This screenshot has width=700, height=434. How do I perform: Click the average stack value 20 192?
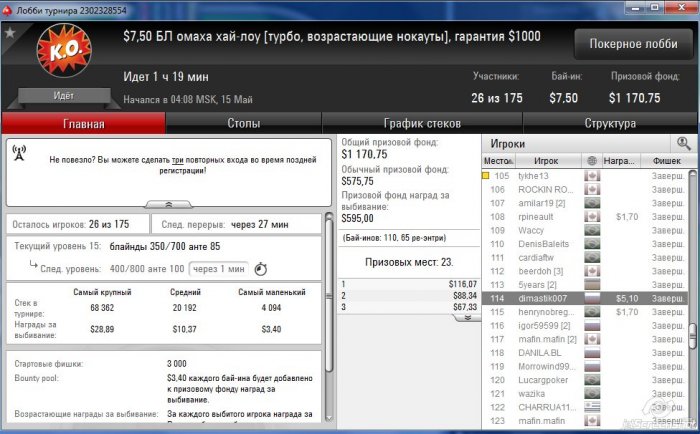184,308
